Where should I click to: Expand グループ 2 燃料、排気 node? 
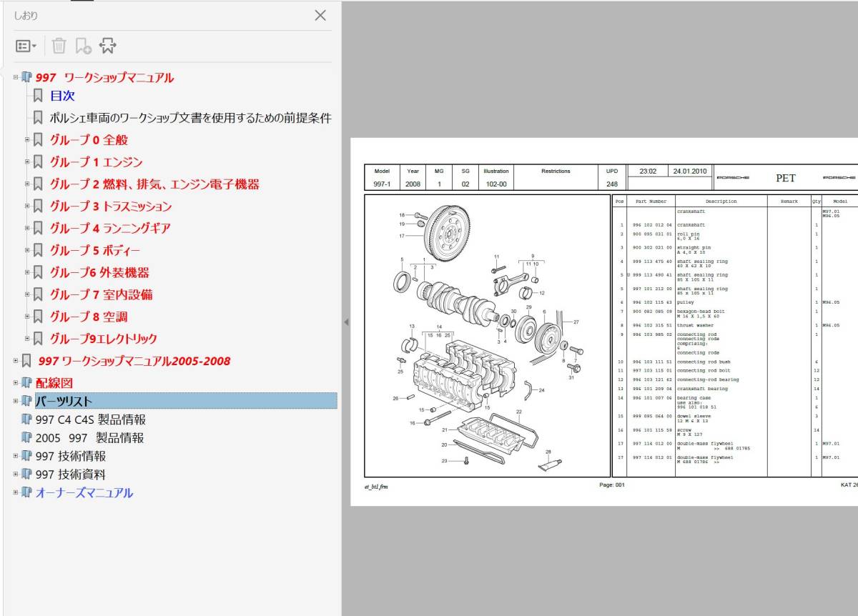click(28, 184)
